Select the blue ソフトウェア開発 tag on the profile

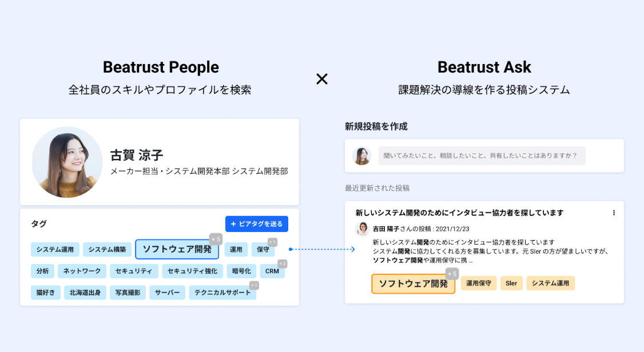177,249
